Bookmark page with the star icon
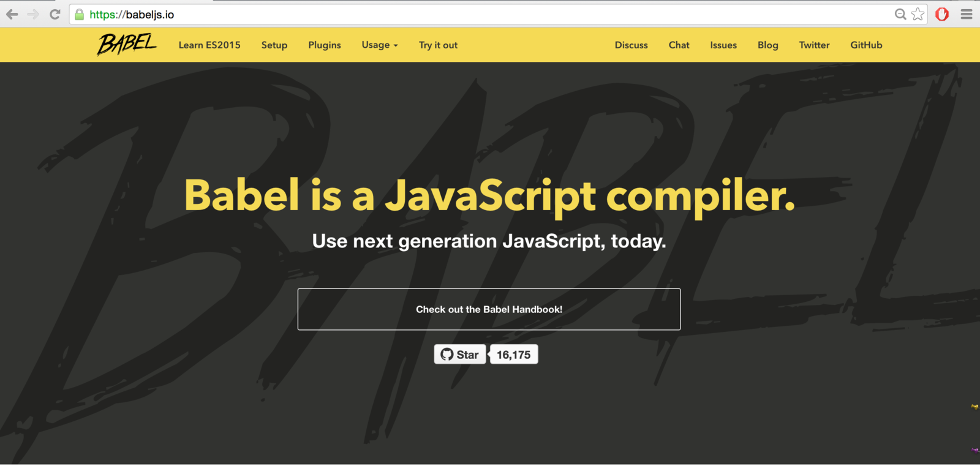980x466 pixels. [918, 14]
